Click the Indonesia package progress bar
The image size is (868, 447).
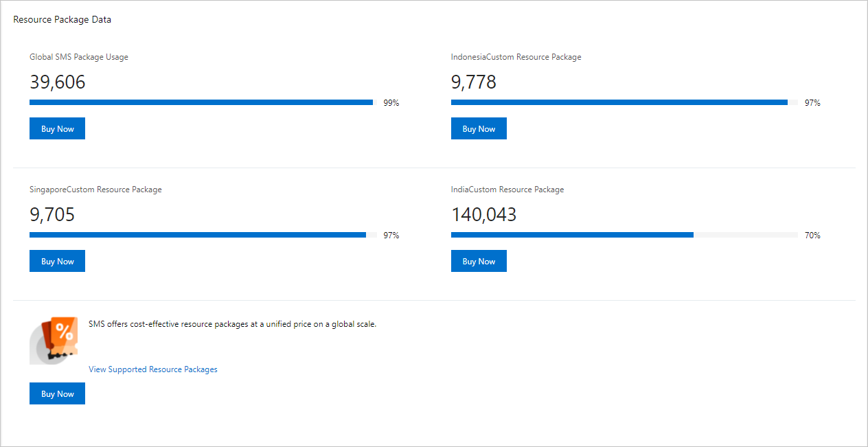point(624,102)
